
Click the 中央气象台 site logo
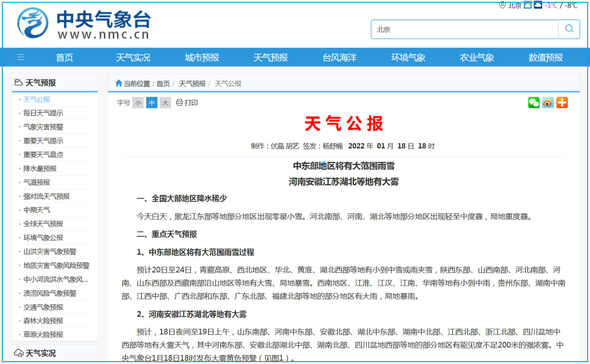tap(84, 24)
